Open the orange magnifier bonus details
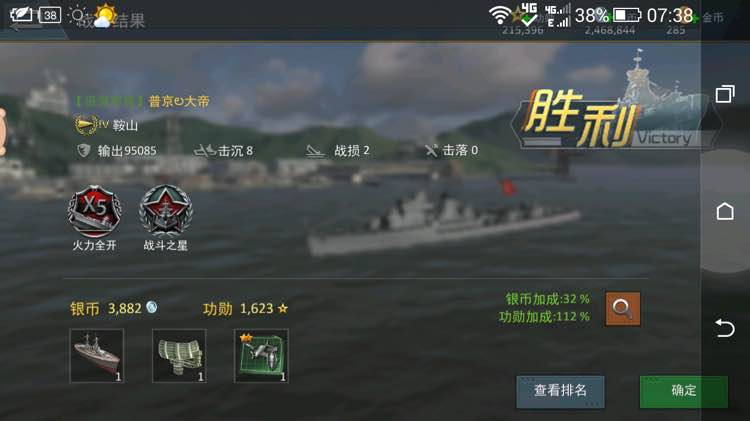 click(x=622, y=309)
